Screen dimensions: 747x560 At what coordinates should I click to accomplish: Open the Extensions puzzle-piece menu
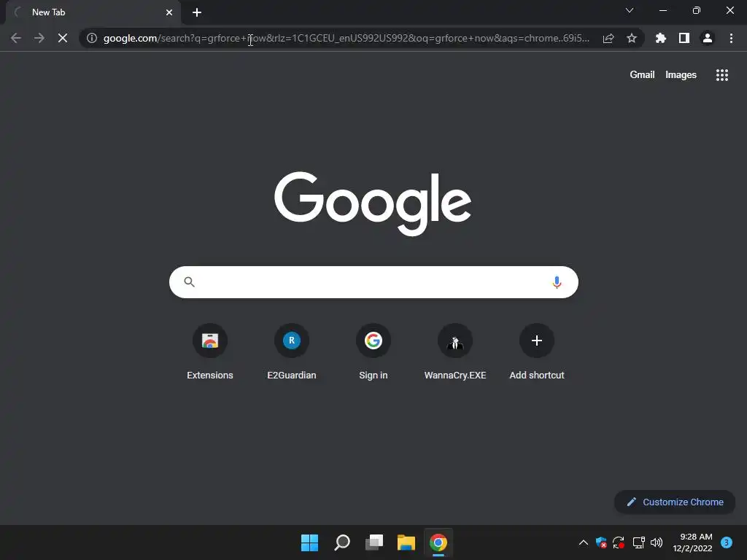(x=661, y=38)
